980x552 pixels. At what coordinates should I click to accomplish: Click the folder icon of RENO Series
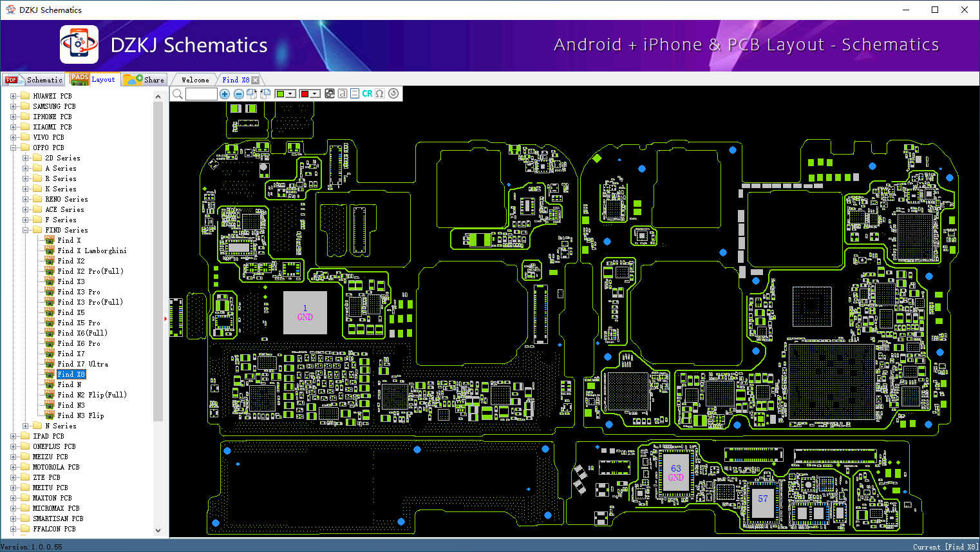click(x=37, y=199)
